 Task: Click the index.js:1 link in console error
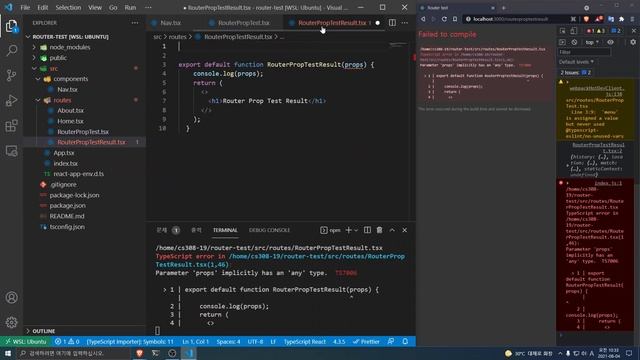(608, 183)
